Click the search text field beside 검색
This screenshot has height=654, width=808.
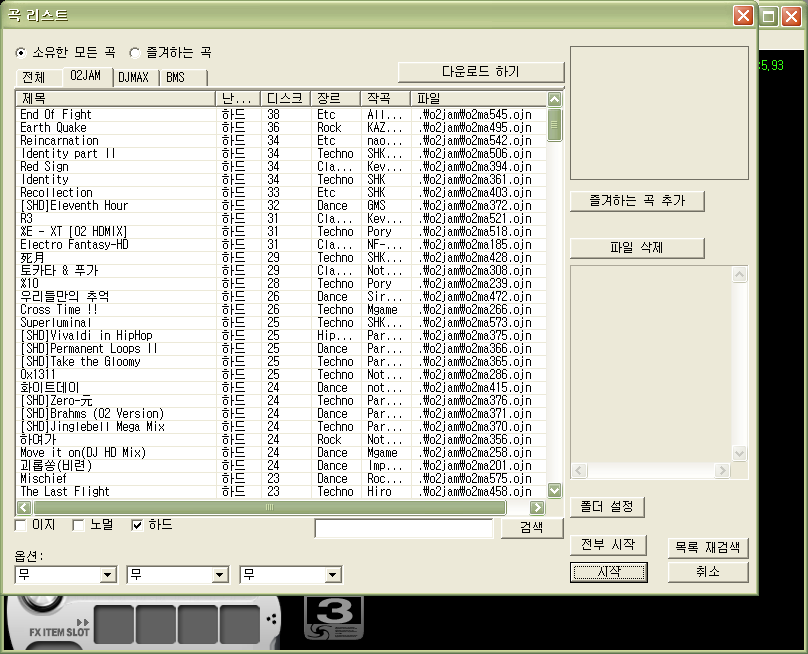click(x=403, y=528)
